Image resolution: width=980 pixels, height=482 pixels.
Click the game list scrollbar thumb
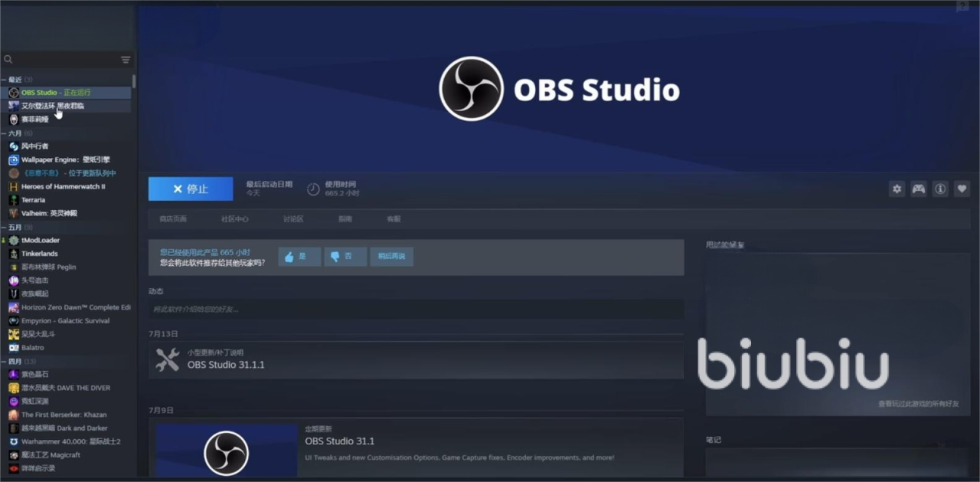pos(134,80)
